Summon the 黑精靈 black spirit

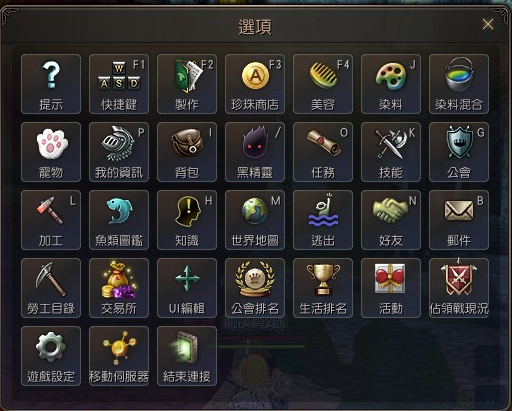(x=255, y=152)
